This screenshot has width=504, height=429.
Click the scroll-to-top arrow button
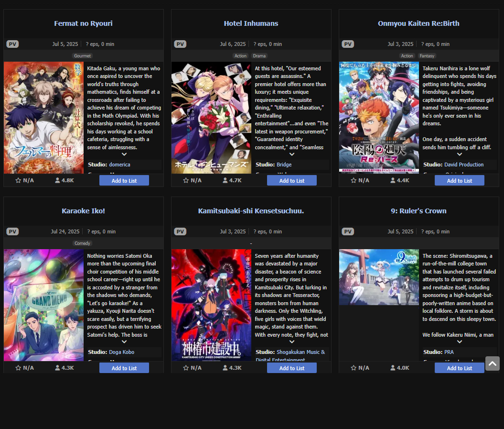click(493, 363)
